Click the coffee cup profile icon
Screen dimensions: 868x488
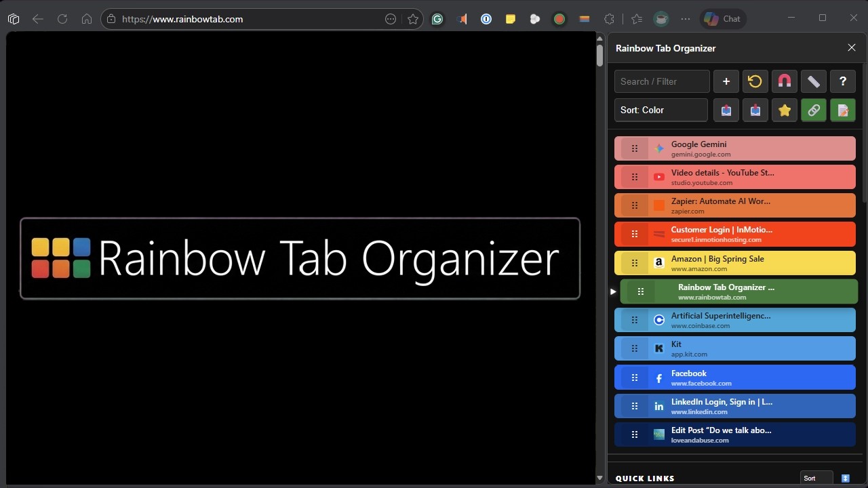(661, 19)
